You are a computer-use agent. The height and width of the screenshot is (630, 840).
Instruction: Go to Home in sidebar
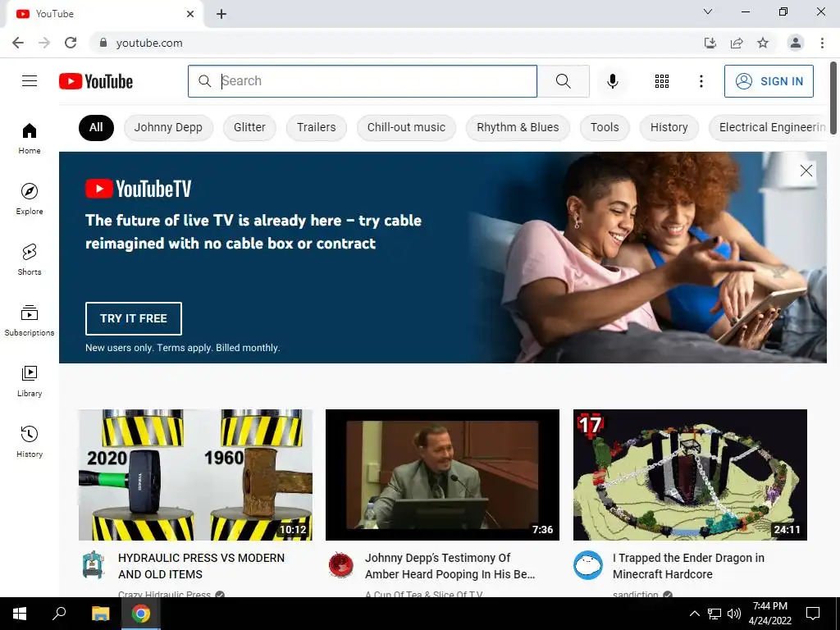pyautogui.click(x=30, y=138)
